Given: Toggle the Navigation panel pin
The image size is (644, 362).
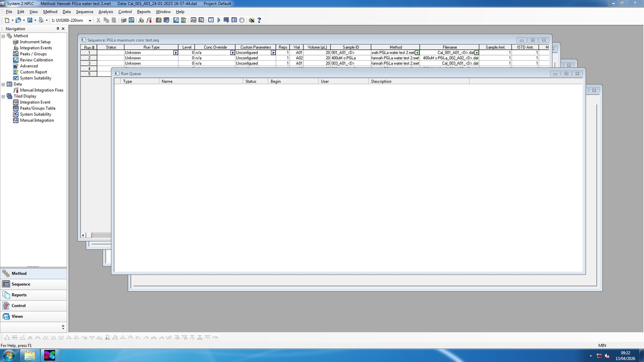Looking at the screenshot, I should [58, 29].
